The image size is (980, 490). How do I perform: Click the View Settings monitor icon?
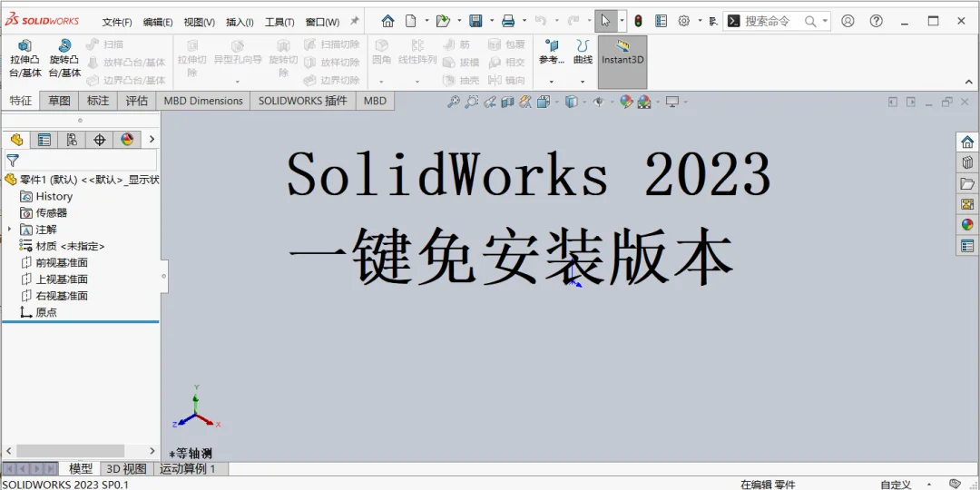[x=671, y=102]
